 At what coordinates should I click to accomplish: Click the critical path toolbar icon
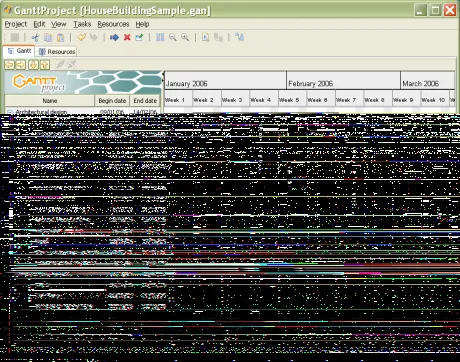(239, 37)
